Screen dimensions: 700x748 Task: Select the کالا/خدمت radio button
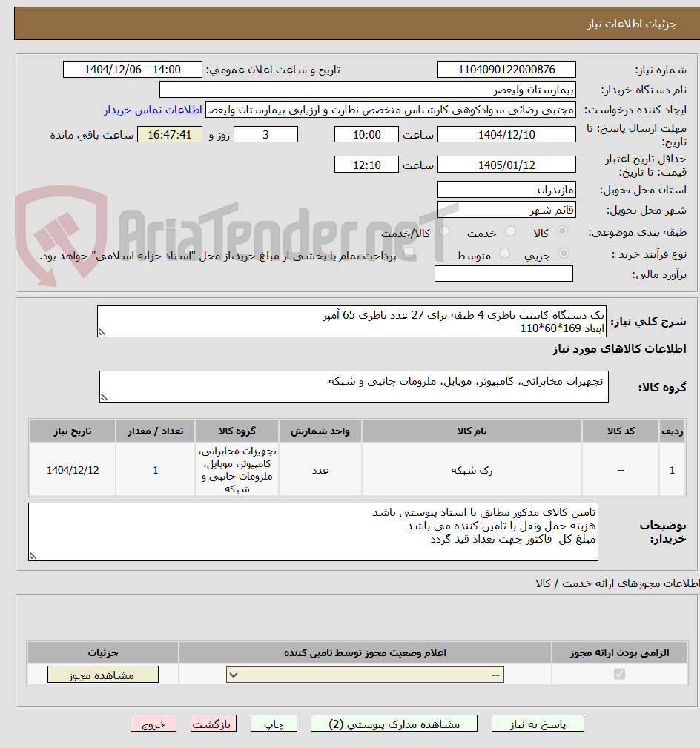click(x=444, y=231)
